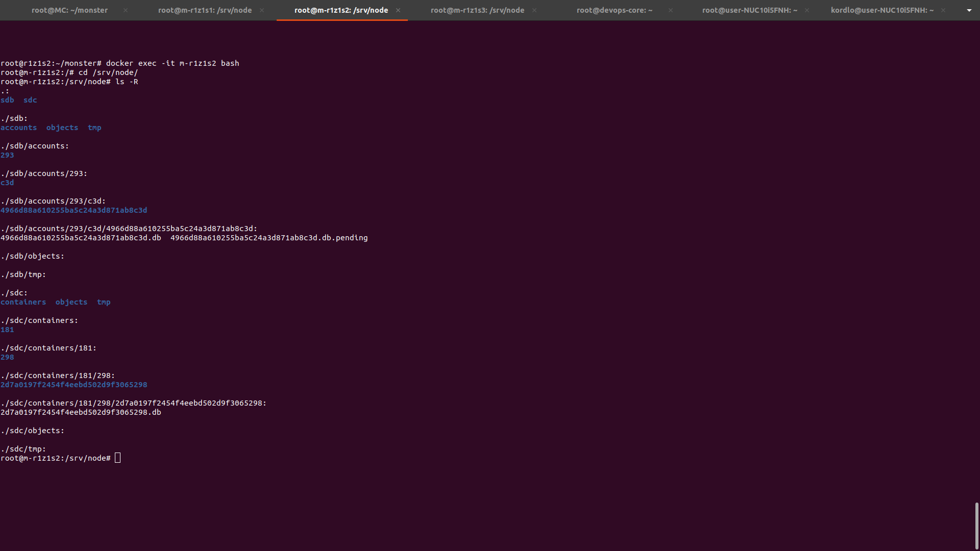Close the root@m-r1z1s1 tab
This screenshot has height=551, width=980.
[262, 10]
